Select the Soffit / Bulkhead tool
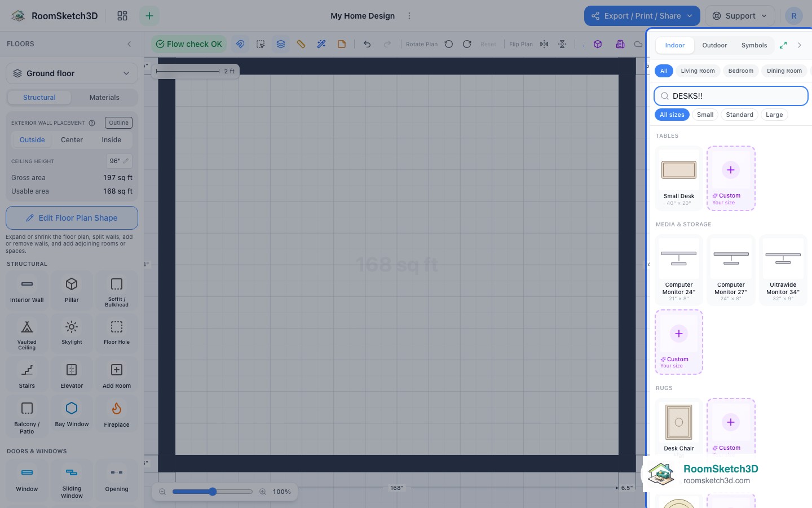This screenshot has height=508, width=812. coord(117,290)
